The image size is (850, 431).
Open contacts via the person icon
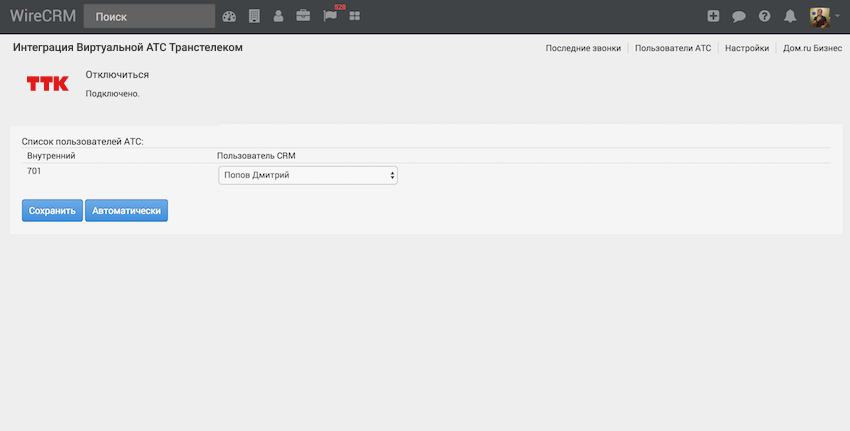tap(278, 16)
